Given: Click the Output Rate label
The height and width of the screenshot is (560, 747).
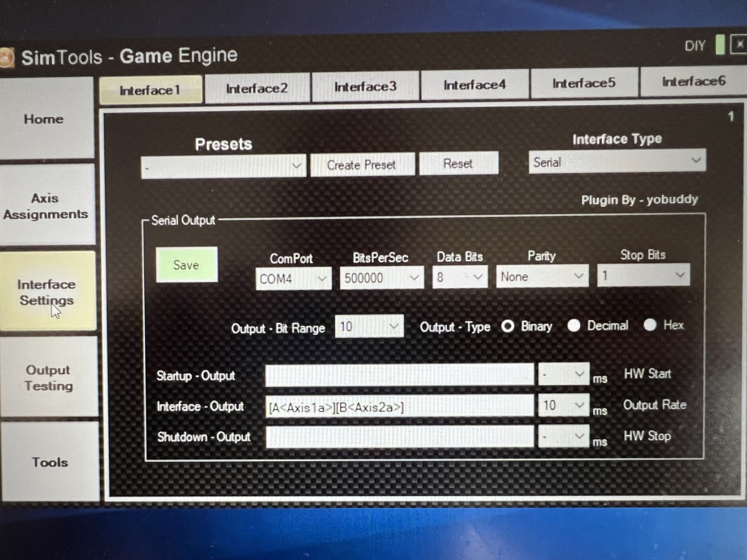Looking at the screenshot, I should [x=655, y=405].
